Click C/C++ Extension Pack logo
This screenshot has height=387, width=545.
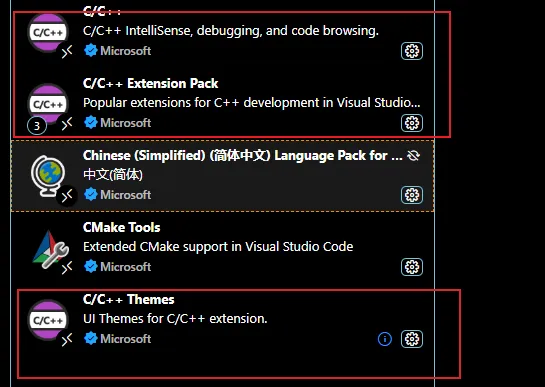[48, 104]
